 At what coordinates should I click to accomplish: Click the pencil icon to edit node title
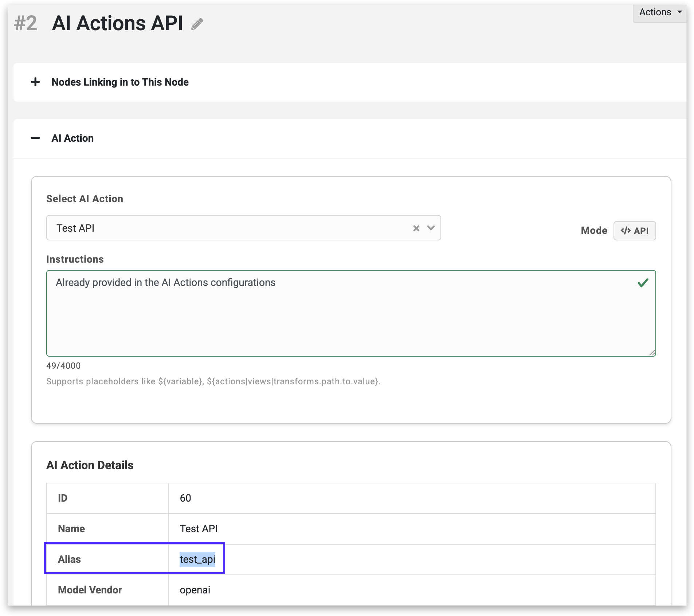point(197,24)
